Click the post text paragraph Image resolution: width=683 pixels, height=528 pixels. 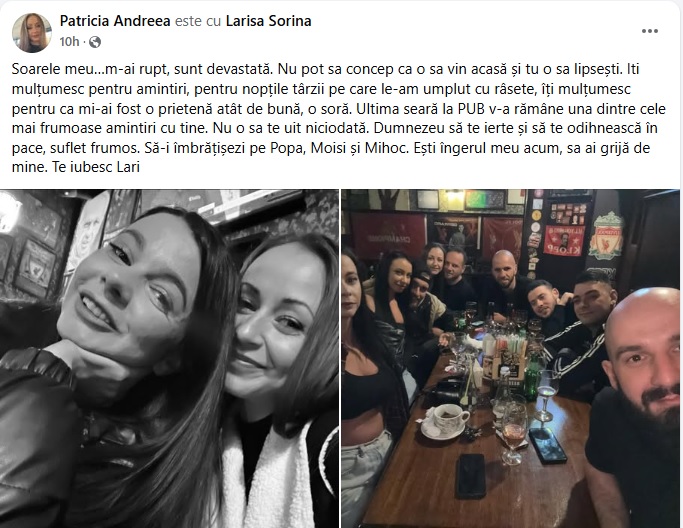pos(338,118)
